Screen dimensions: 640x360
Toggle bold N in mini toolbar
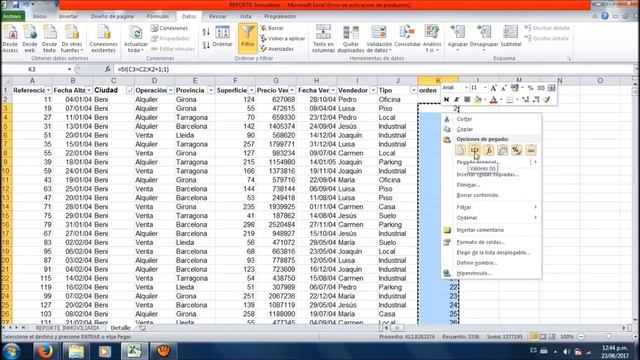[447, 99]
